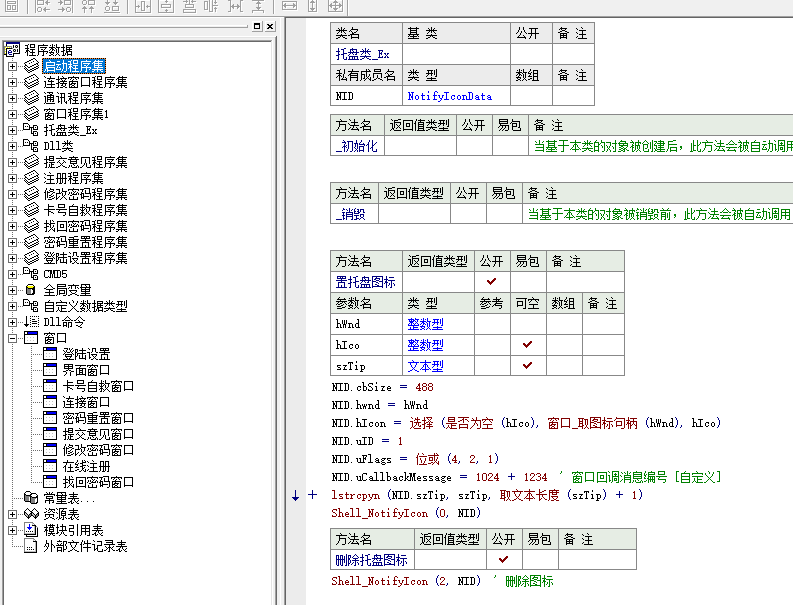
Task: Click the align-left toolbar icon
Action: (42, 6)
